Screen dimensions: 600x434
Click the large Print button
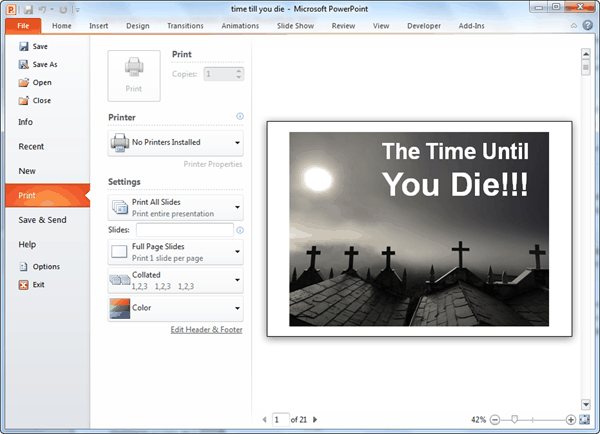[134, 76]
